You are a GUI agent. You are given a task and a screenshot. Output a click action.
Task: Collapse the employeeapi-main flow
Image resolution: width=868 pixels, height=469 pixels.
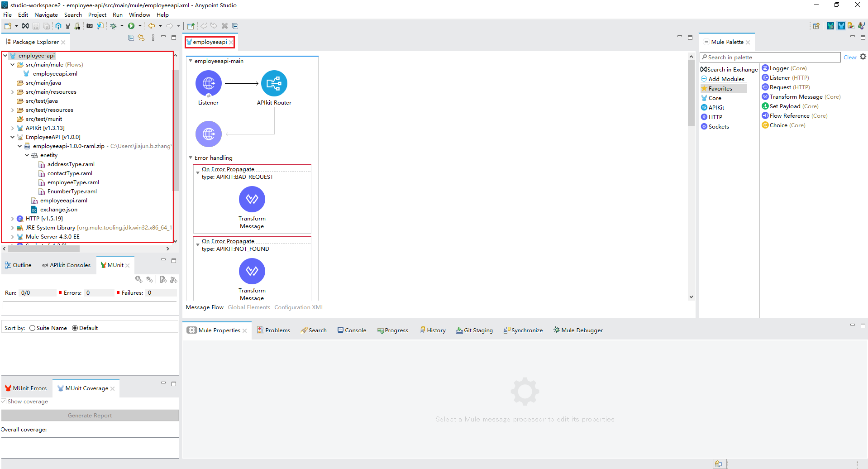tap(191, 61)
